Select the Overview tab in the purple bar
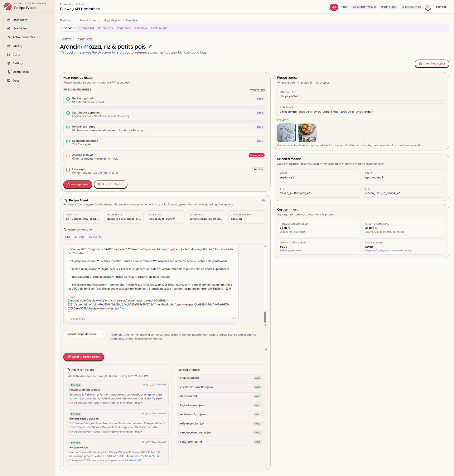Image resolution: width=454 pixels, height=476 pixels. tap(68, 28)
